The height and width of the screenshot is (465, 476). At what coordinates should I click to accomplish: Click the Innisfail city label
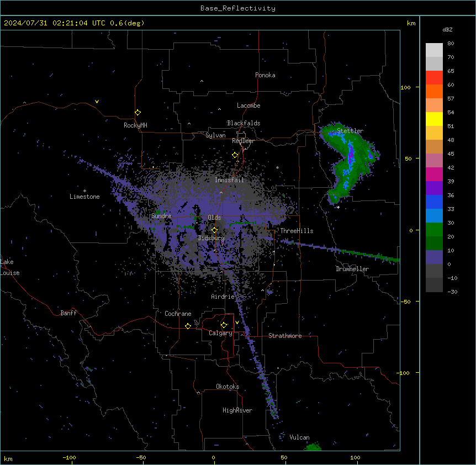[x=230, y=180]
